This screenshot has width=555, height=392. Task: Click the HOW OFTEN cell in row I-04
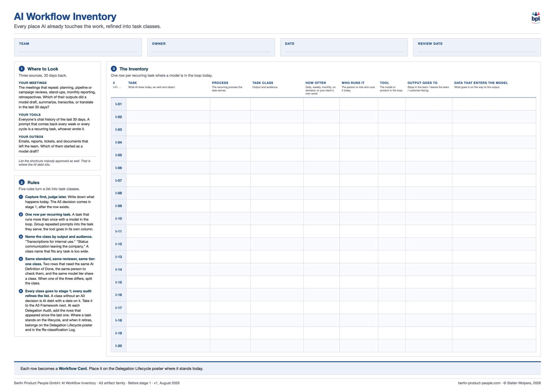(322, 142)
